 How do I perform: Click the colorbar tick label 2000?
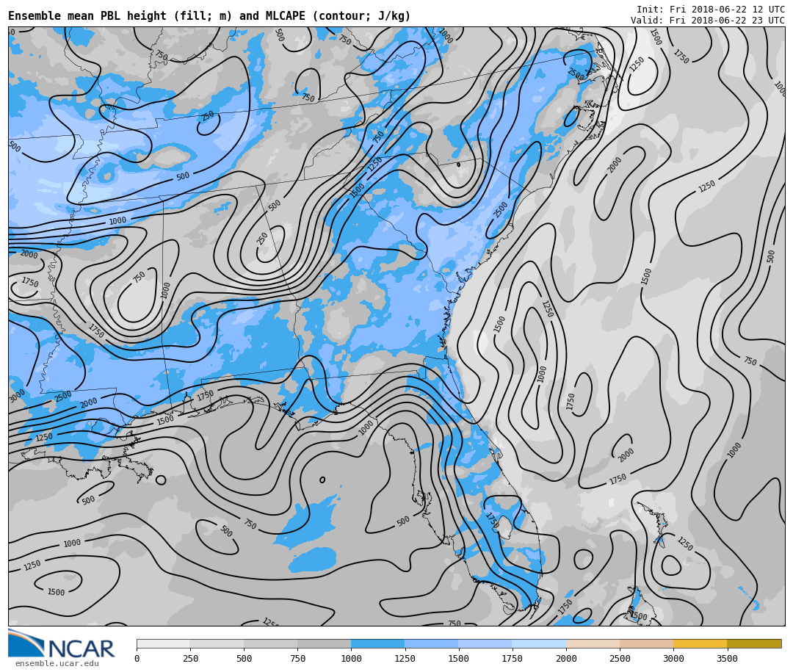pyautogui.click(x=566, y=658)
